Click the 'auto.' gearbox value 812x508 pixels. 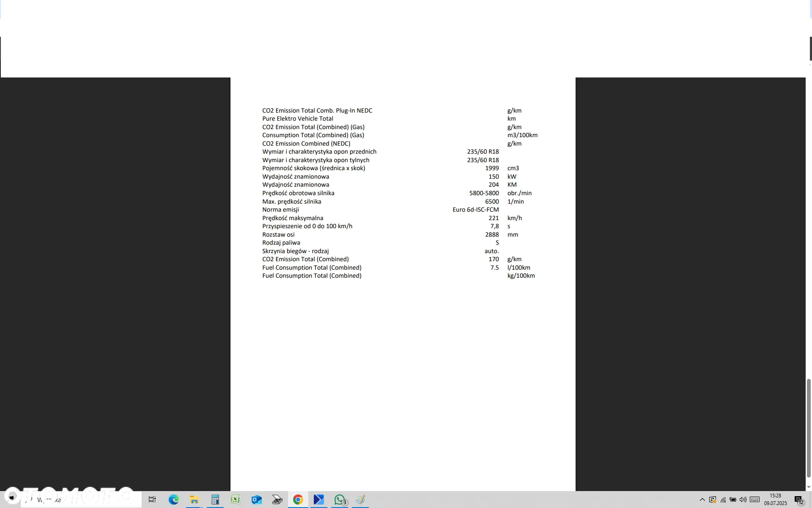click(492, 251)
